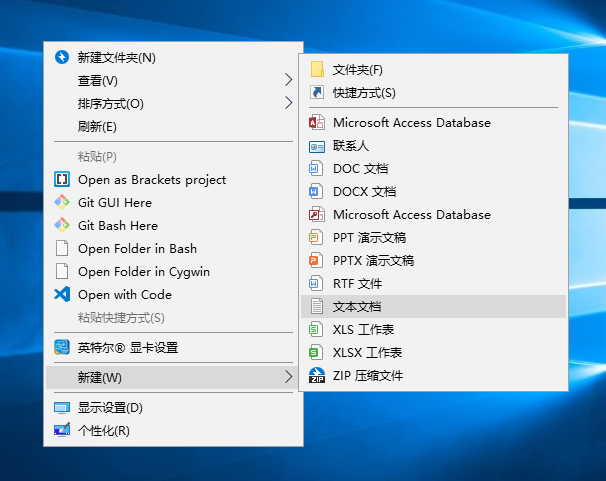This screenshot has width=606, height=481.
Task: Expand the 排序方式(O) submenu arrow
Action: (x=289, y=103)
